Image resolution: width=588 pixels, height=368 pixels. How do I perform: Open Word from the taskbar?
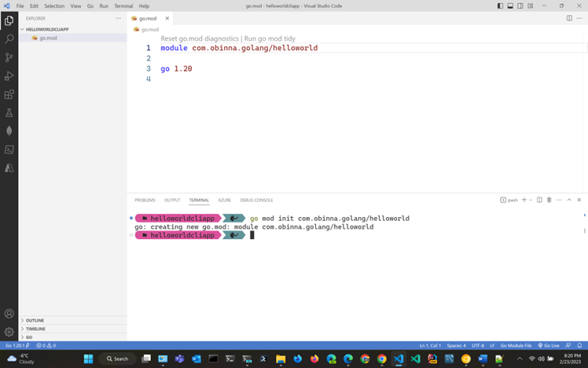[483, 359]
